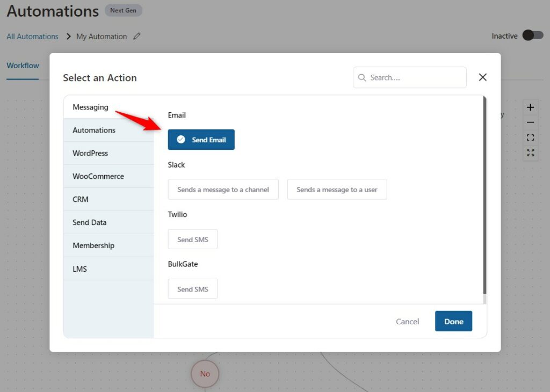
Task: Zoom out with the minus icon
Action: coord(530,122)
